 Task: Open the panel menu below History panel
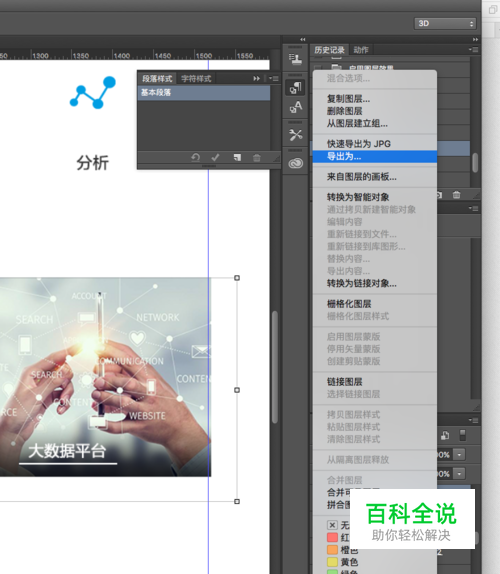[x=473, y=208]
